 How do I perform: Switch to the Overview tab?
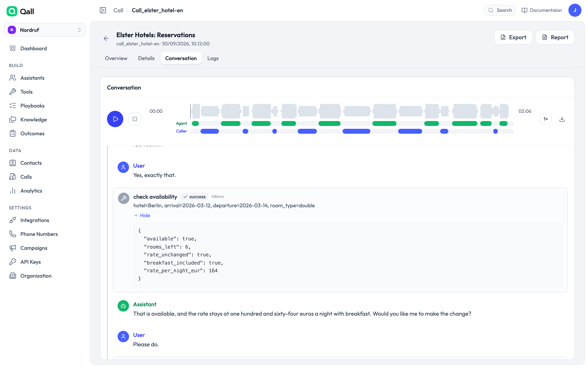116,58
